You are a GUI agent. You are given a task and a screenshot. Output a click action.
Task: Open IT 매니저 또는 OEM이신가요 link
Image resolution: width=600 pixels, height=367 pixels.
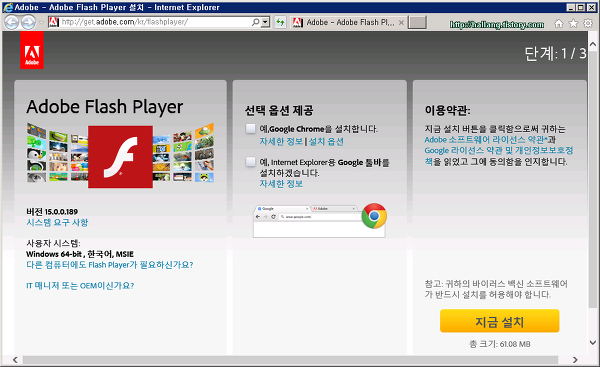80,285
